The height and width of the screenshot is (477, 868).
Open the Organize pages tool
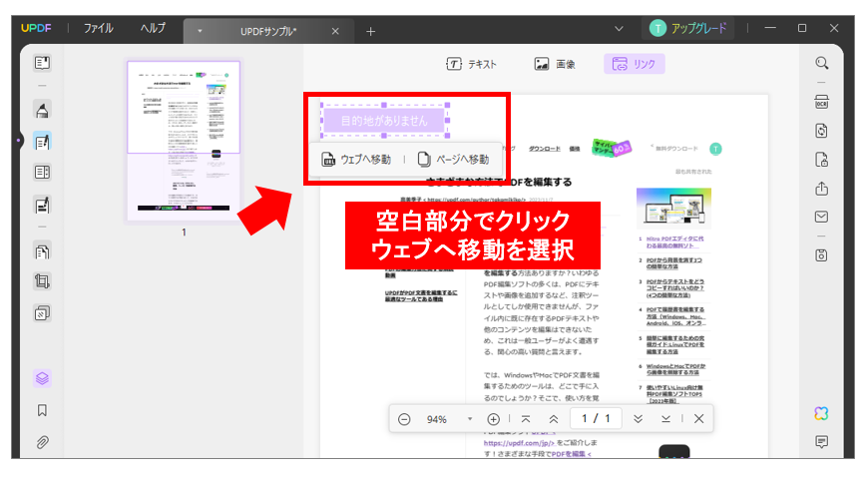click(42, 173)
